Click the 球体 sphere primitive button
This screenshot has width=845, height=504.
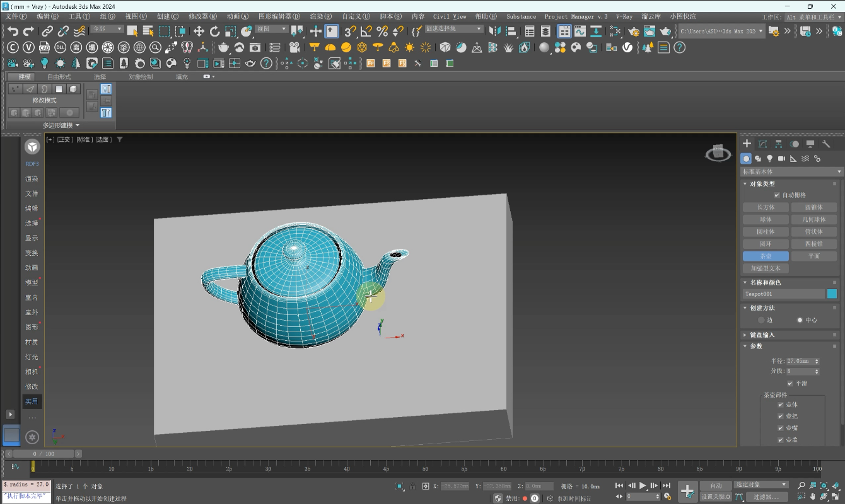coord(766,219)
